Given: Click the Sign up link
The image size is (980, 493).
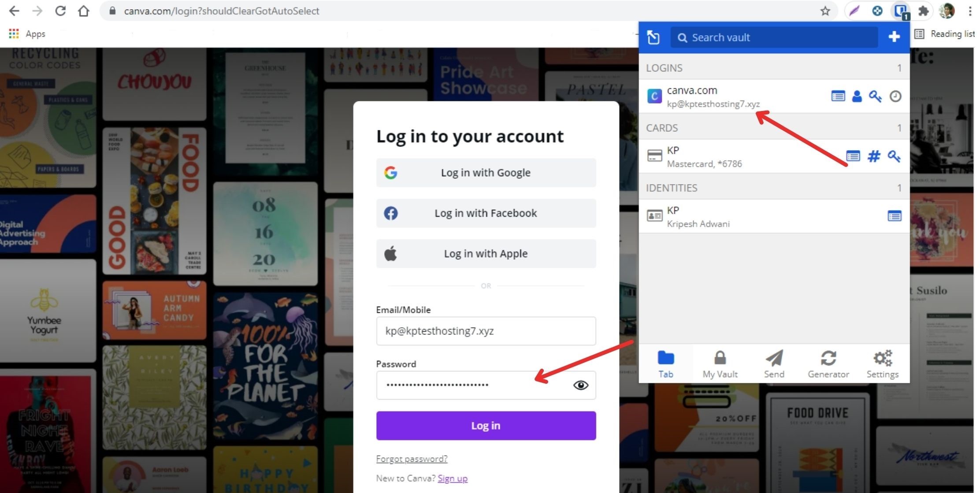Looking at the screenshot, I should pos(453,478).
